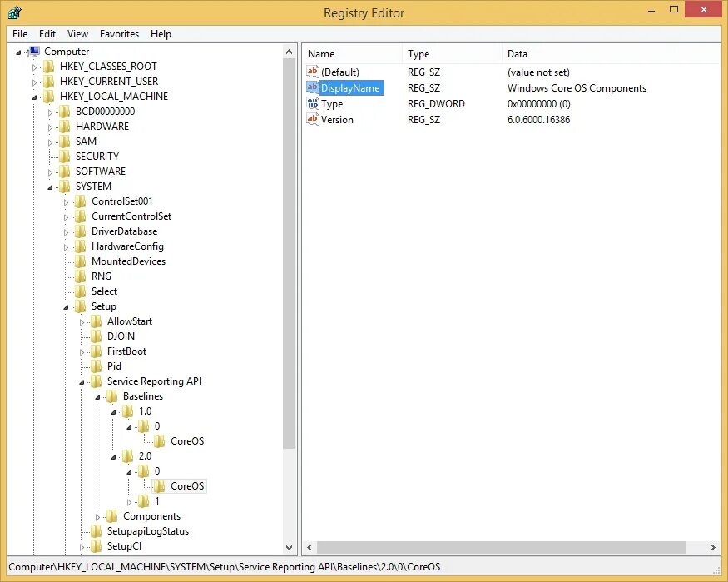
Task: Click the values pane horizontal scrollbar thumb
Action: point(502,548)
